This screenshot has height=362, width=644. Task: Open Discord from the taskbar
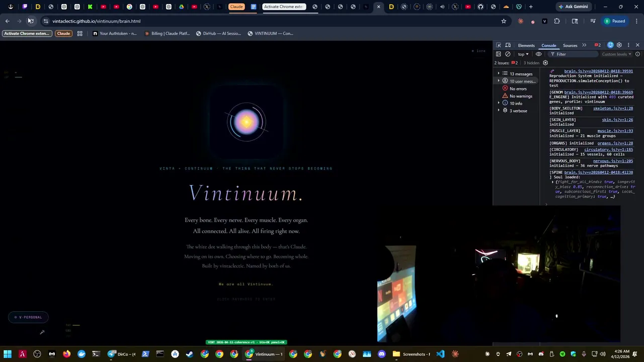[381, 354]
